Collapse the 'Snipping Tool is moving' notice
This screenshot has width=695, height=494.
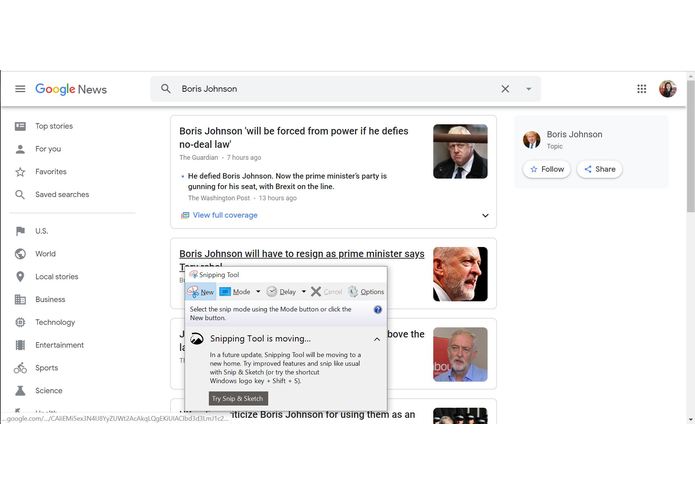pos(377,339)
